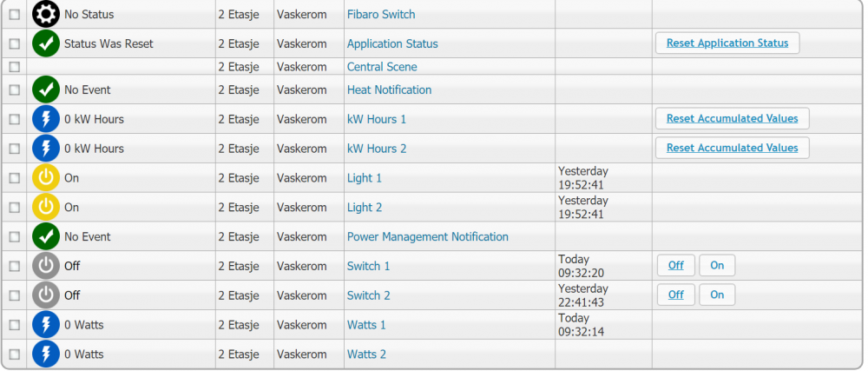
Task: Turn Switch 2 Off
Action: point(675,295)
